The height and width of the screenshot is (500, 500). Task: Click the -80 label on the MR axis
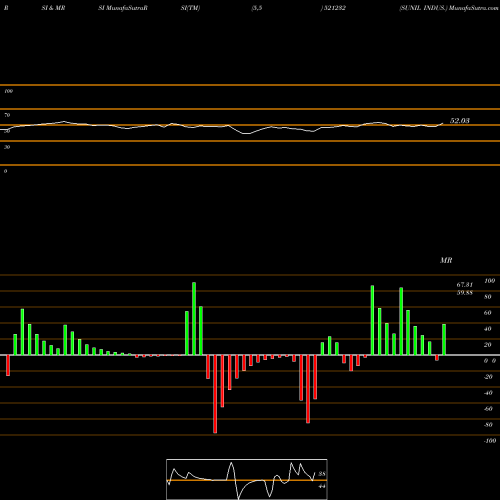pyautogui.click(x=488, y=425)
